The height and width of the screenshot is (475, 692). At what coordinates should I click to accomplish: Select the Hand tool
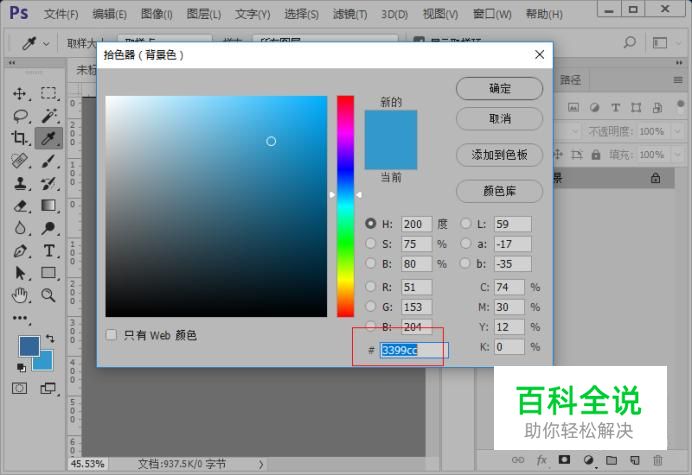click(19, 295)
